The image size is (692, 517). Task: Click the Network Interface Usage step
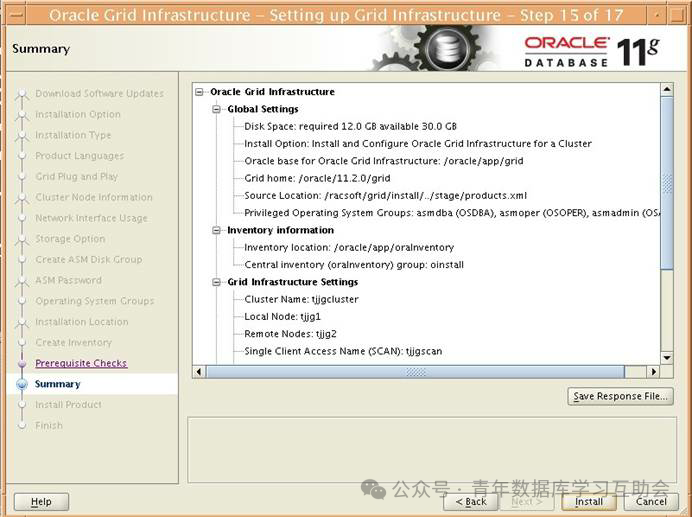click(x=91, y=218)
